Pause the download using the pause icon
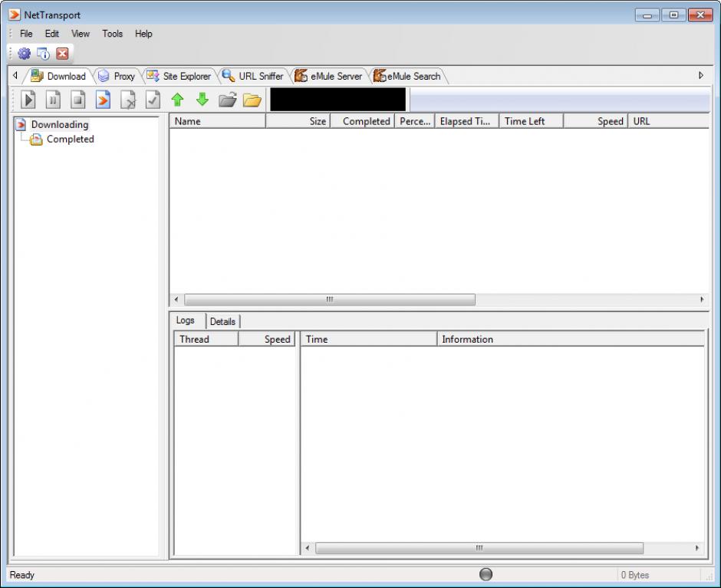The image size is (721, 588). 53,100
